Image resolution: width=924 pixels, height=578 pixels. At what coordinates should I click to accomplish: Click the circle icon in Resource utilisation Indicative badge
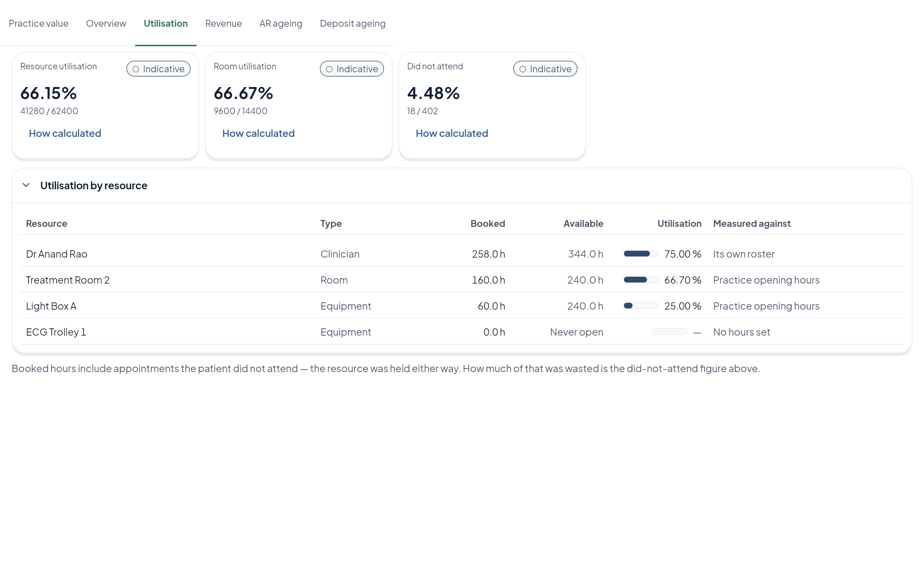pyautogui.click(x=136, y=69)
